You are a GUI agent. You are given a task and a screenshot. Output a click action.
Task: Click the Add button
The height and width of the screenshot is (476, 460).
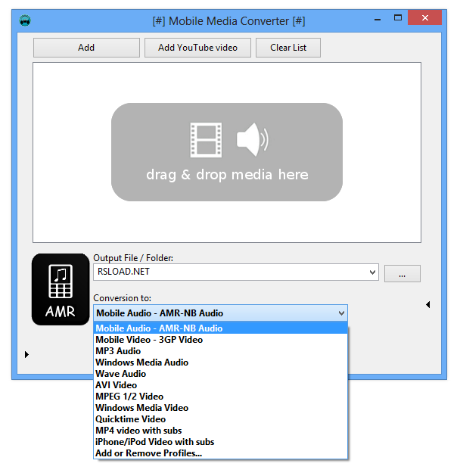pyautogui.click(x=86, y=48)
